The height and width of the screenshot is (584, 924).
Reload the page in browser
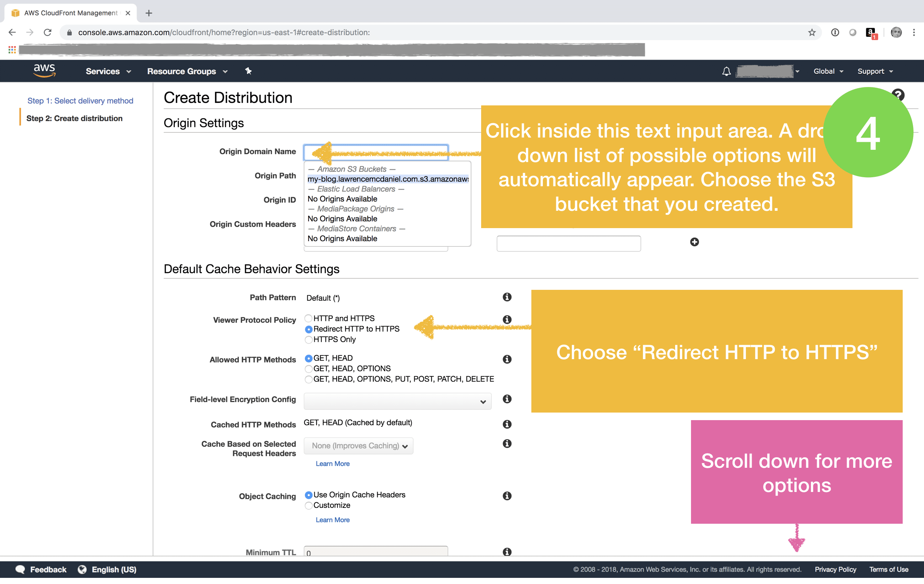(x=48, y=32)
